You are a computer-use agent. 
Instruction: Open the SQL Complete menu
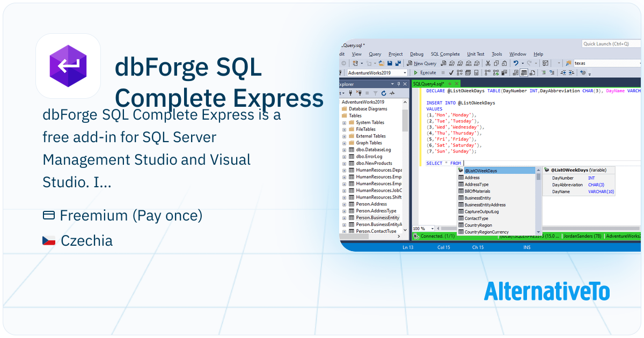tap(445, 54)
